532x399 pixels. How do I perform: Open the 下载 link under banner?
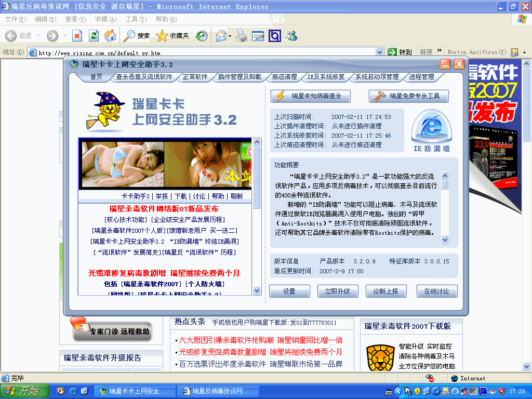(x=180, y=196)
